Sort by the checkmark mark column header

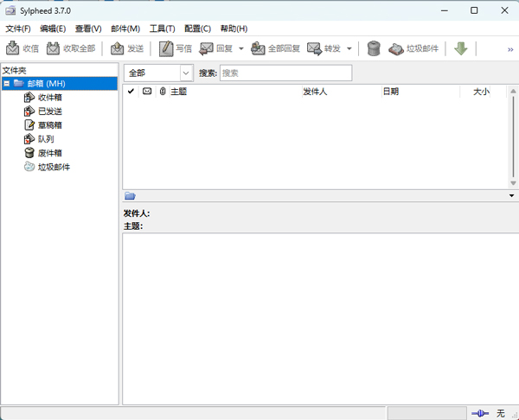131,92
